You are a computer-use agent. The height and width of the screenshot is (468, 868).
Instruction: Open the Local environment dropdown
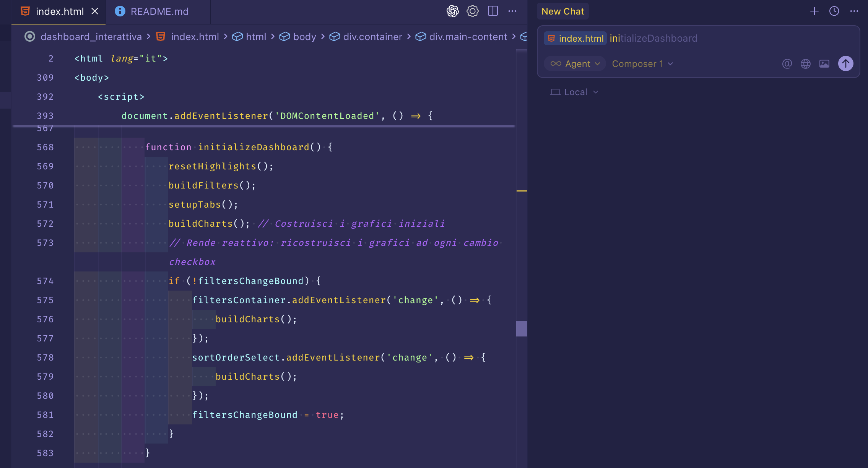(574, 92)
